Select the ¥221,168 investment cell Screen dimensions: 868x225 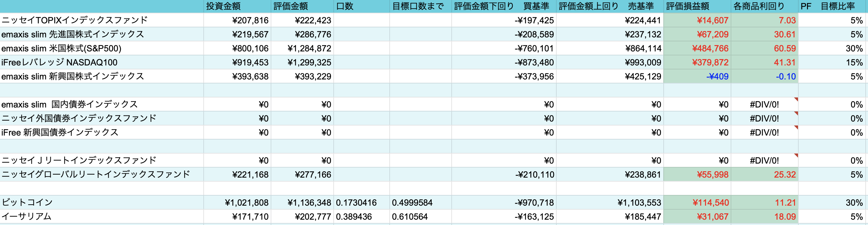(237, 174)
